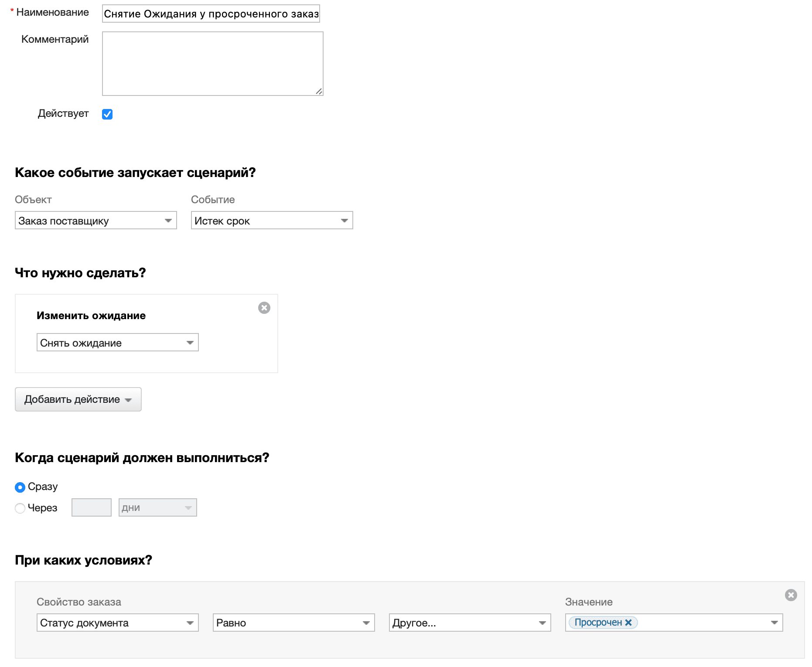Click the delay number input after 'Через'
The image size is (812, 667).
click(92, 507)
